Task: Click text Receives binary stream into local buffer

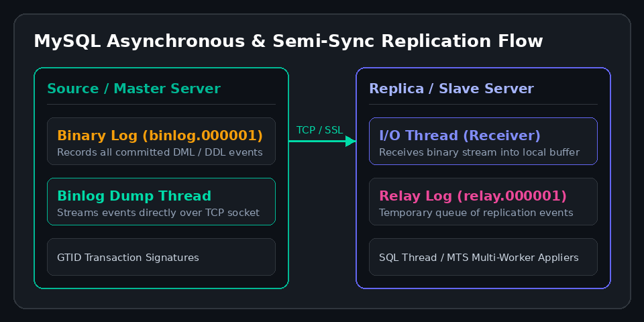Action: coord(479,152)
